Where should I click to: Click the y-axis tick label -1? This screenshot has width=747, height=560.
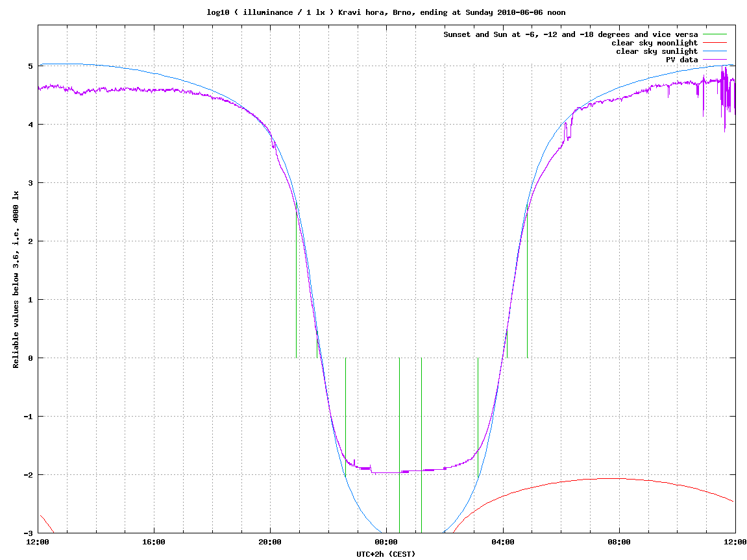(x=29, y=417)
